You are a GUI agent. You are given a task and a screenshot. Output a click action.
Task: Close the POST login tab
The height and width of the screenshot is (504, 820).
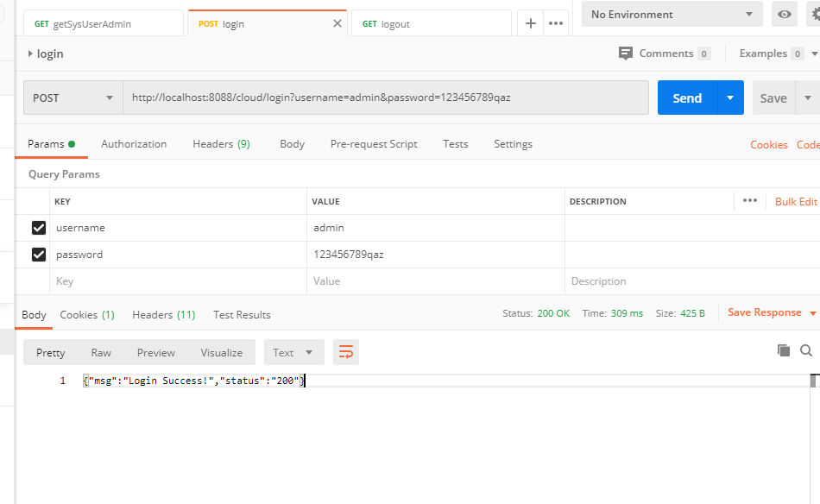pyautogui.click(x=337, y=23)
